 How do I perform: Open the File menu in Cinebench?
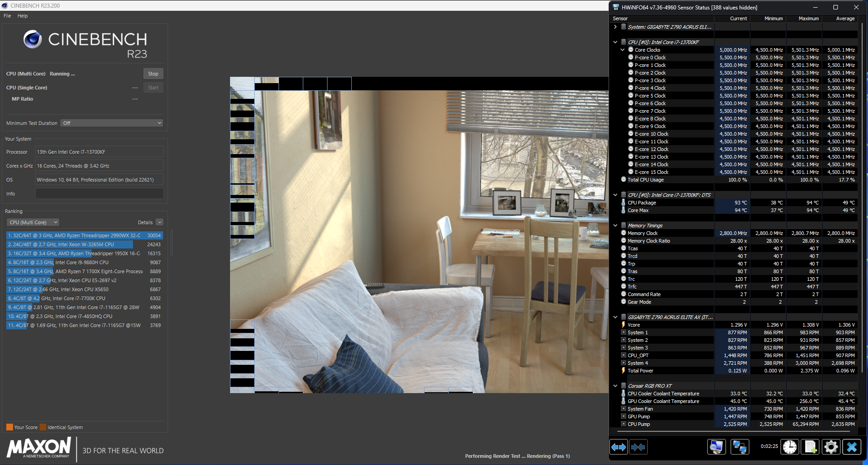coord(7,16)
